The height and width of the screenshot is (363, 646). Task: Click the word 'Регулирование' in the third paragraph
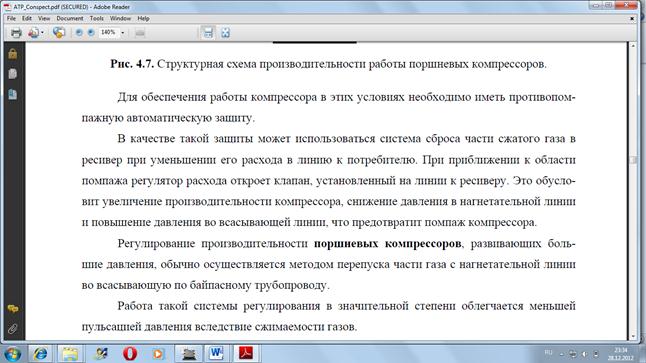click(x=156, y=244)
